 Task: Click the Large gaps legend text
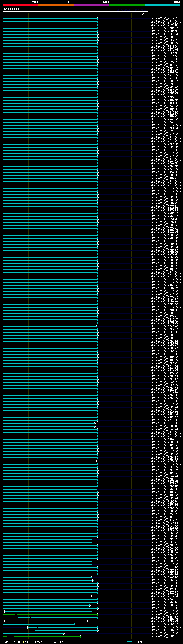35,642
